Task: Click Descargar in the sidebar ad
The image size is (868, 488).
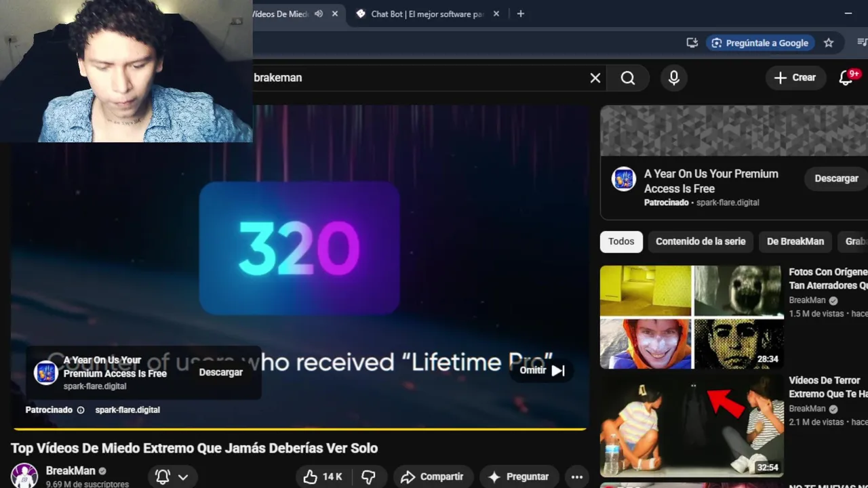Action: pyautogui.click(x=836, y=178)
